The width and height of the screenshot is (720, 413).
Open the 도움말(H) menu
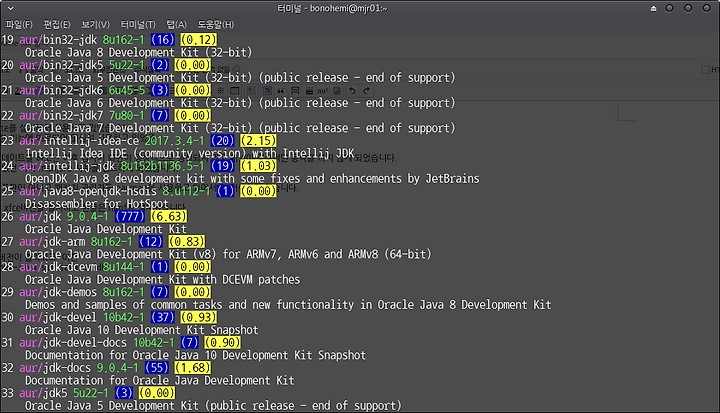(x=215, y=24)
